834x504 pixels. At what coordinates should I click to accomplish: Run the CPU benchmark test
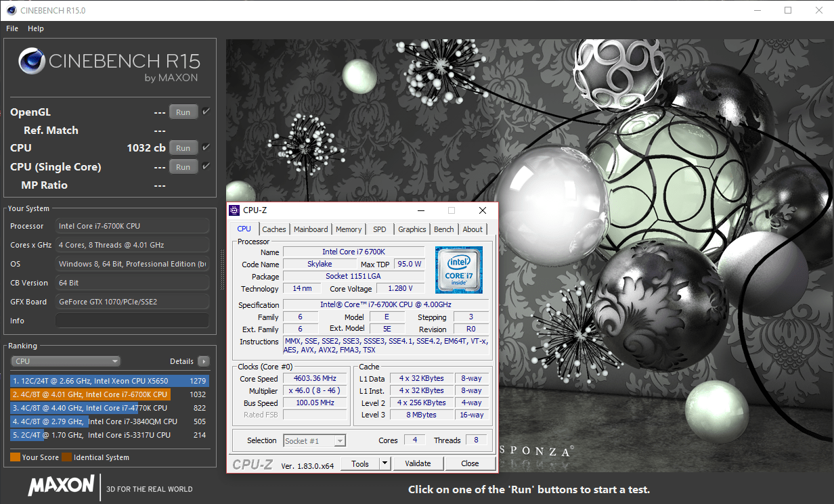183,147
